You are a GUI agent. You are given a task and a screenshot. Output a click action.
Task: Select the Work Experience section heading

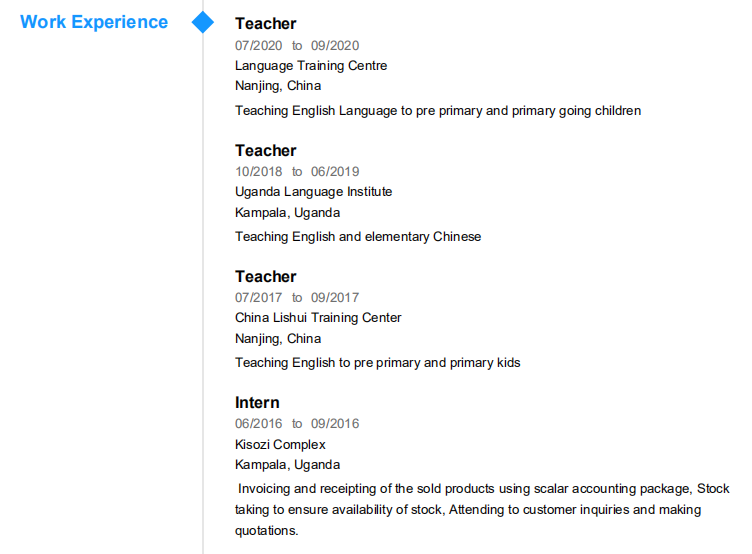point(94,22)
